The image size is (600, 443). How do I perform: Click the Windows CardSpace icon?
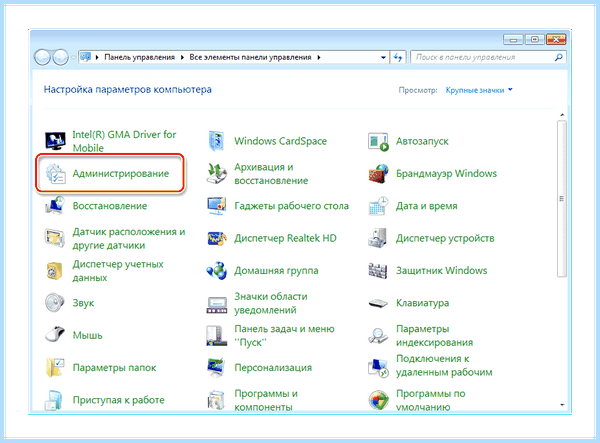point(217,141)
